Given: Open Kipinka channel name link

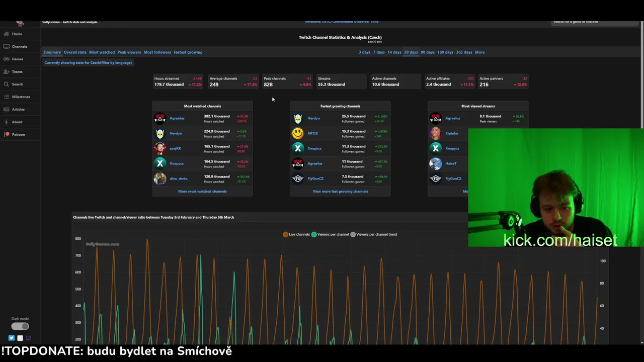Looking at the screenshot, I should [x=452, y=133].
